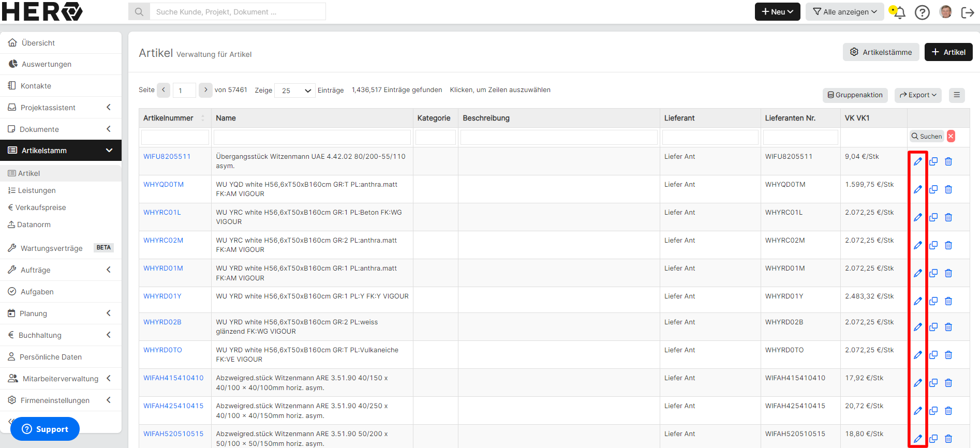Open the entries per page dropdown
980x448 pixels.
pyautogui.click(x=295, y=91)
